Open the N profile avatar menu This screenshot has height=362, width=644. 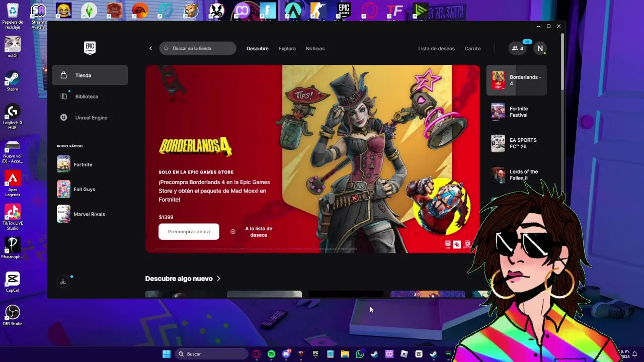click(x=540, y=48)
